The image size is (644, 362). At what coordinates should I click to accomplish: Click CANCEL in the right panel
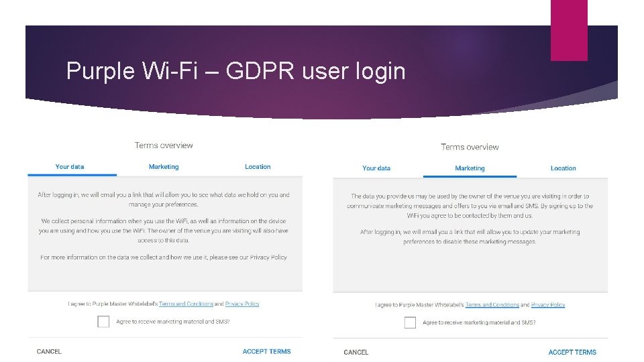coord(356,353)
